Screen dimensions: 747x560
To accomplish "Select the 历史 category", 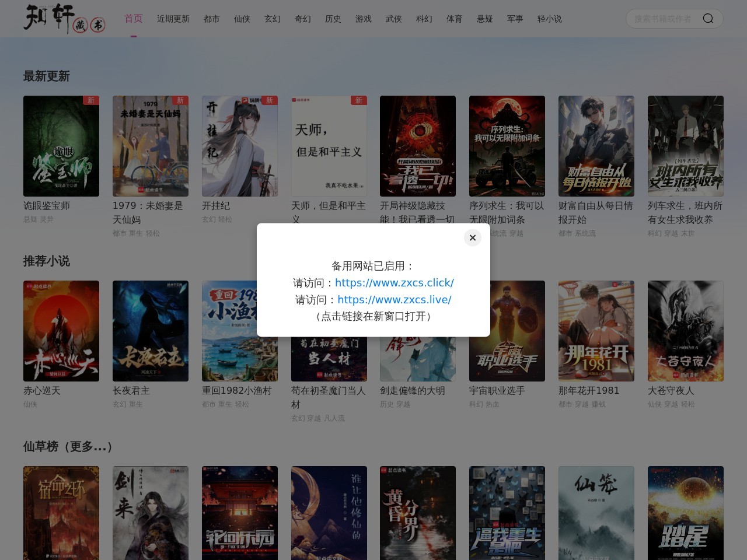I will pos(333,19).
